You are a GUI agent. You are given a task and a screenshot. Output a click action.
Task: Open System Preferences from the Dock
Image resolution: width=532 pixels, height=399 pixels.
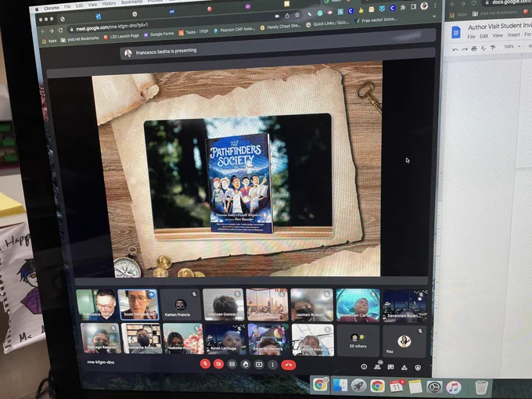click(434, 387)
